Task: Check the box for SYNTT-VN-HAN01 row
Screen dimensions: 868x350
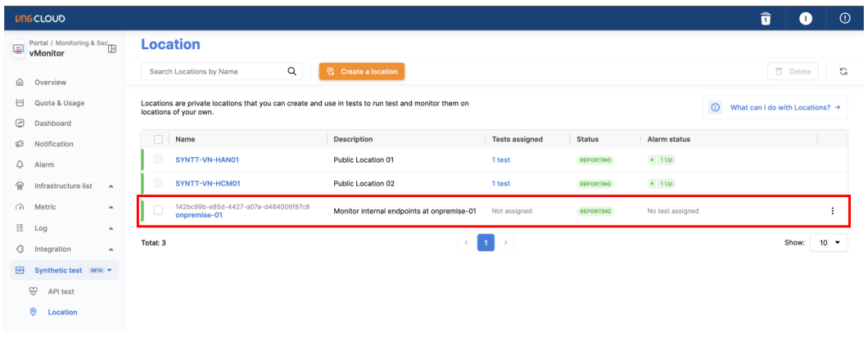Action: (159, 159)
